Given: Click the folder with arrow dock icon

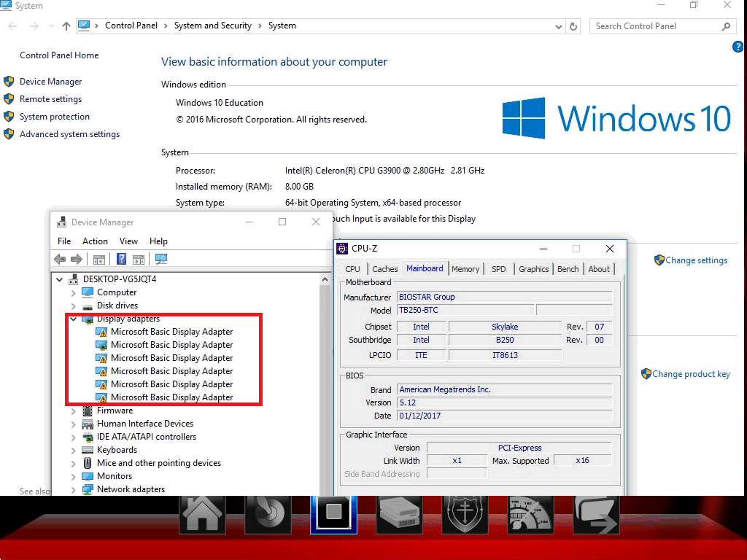Looking at the screenshot, I should (x=597, y=514).
